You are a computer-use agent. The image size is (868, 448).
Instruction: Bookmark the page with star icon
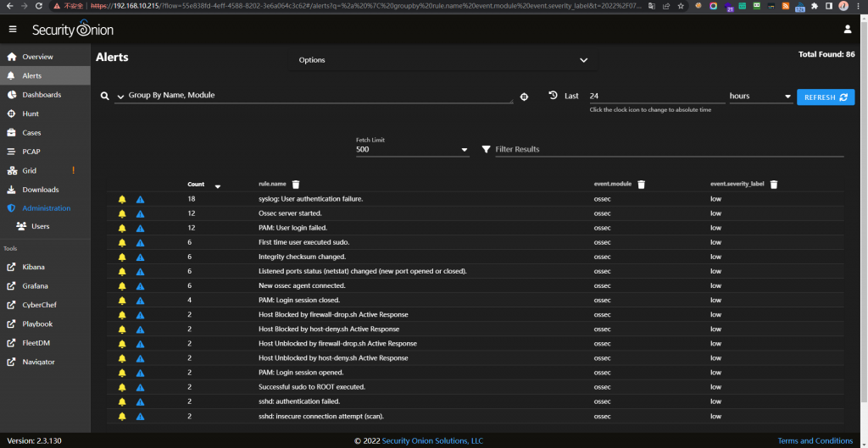pyautogui.click(x=682, y=6)
